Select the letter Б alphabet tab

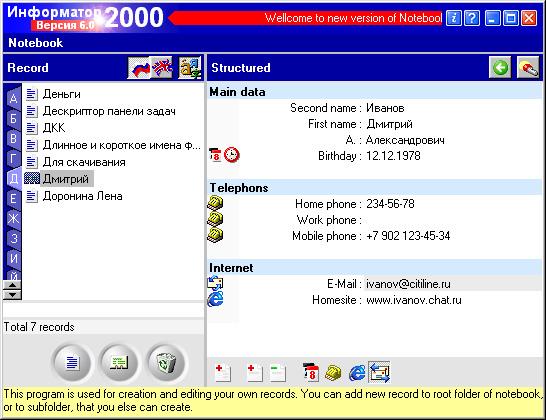click(x=13, y=119)
